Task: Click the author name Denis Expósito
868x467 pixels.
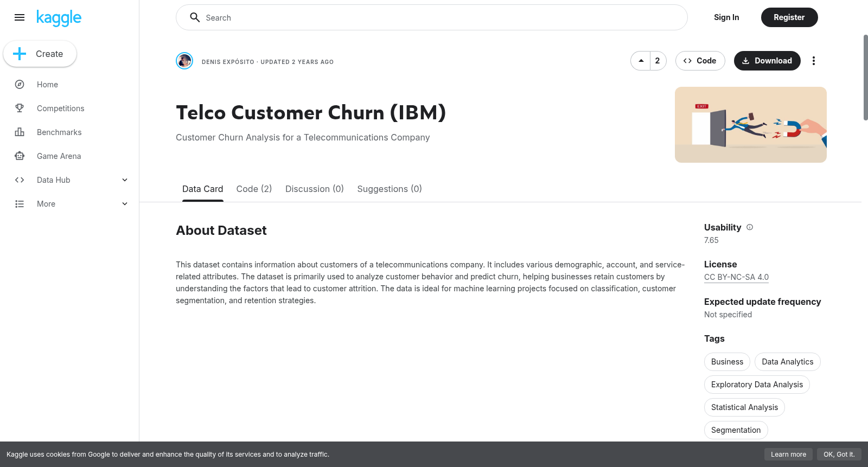Action: pos(228,62)
